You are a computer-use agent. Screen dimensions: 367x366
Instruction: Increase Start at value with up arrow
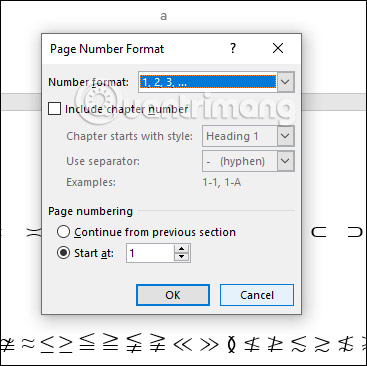(x=181, y=249)
